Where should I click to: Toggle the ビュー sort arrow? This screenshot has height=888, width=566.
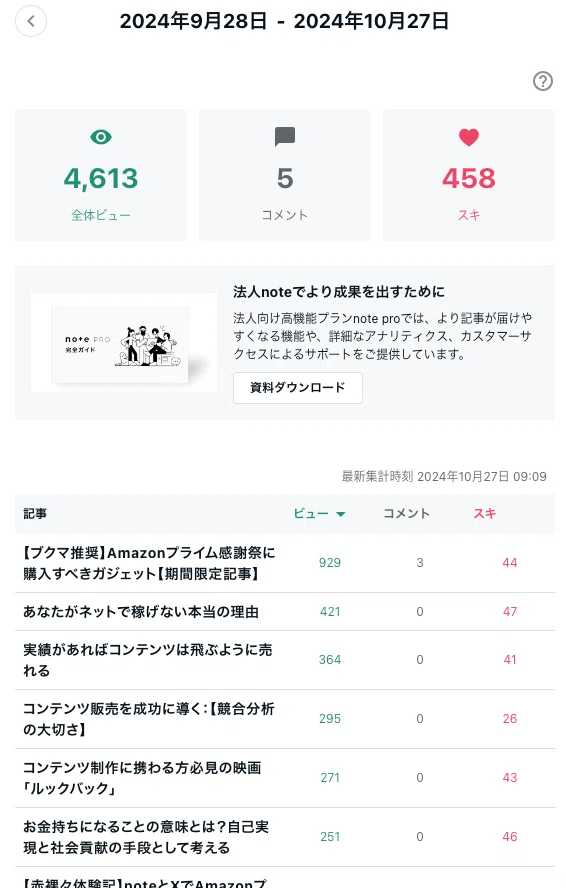[341, 514]
